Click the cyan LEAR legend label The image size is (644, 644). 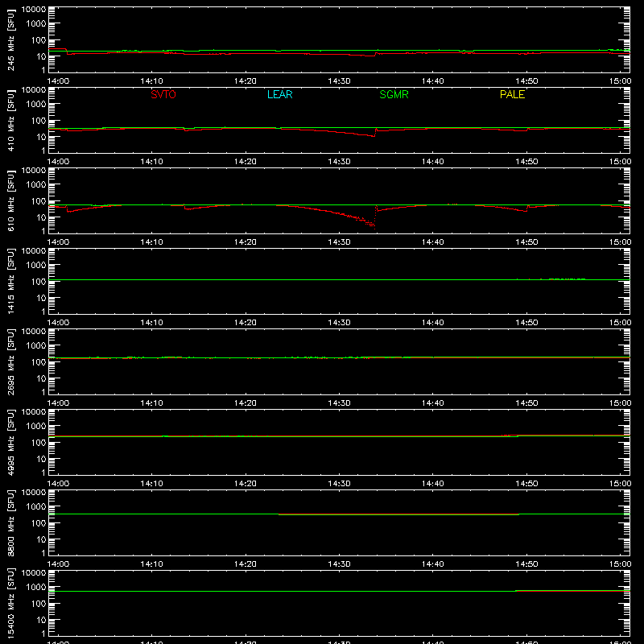(x=279, y=94)
